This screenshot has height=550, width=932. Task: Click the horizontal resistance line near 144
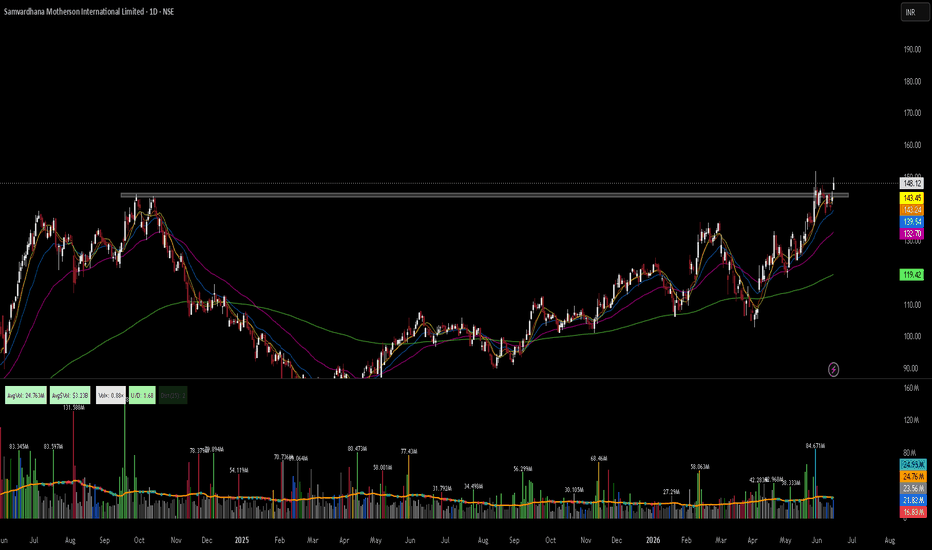484,195
